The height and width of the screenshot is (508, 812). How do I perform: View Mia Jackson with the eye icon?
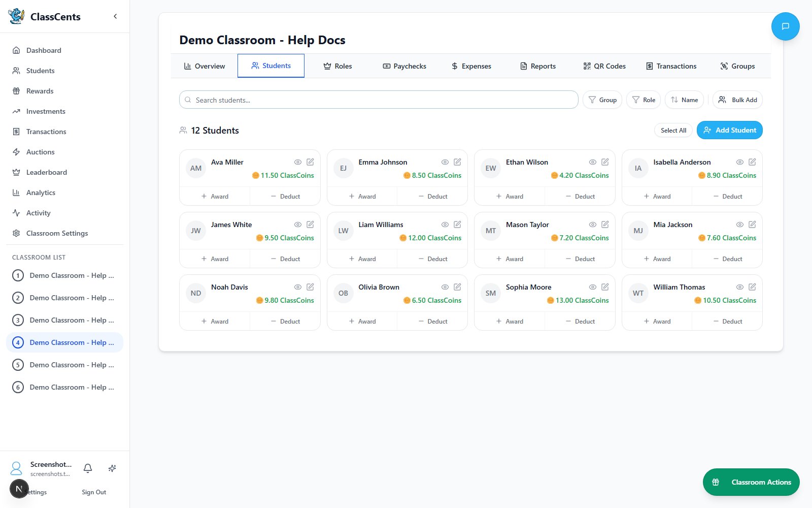point(740,225)
